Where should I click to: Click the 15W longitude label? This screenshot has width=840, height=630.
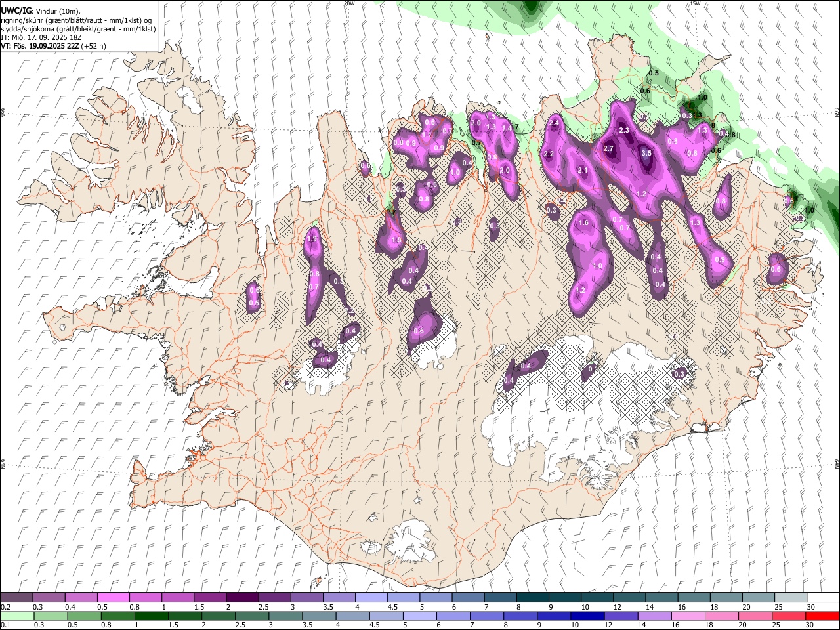[x=696, y=3]
